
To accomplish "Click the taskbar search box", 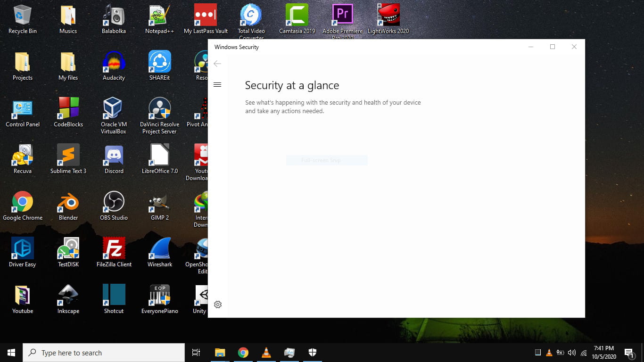I will [x=104, y=353].
